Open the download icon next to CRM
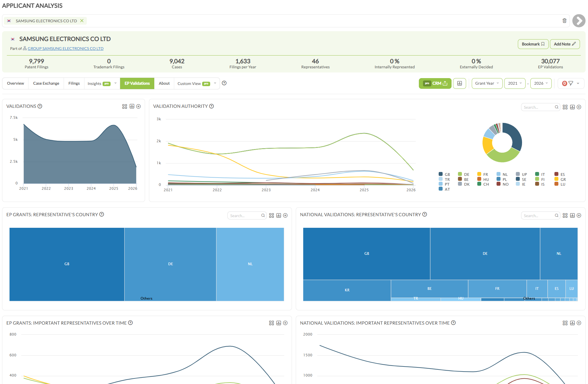This screenshot has height=384, width=588. pyautogui.click(x=459, y=83)
